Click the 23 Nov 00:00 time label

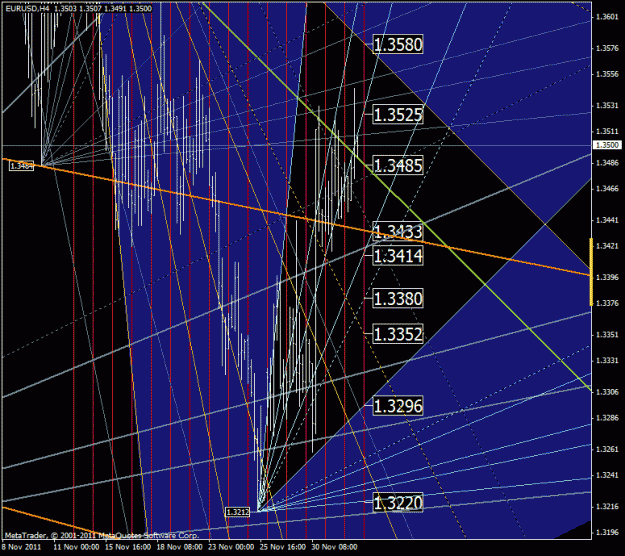[x=231, y=547]
